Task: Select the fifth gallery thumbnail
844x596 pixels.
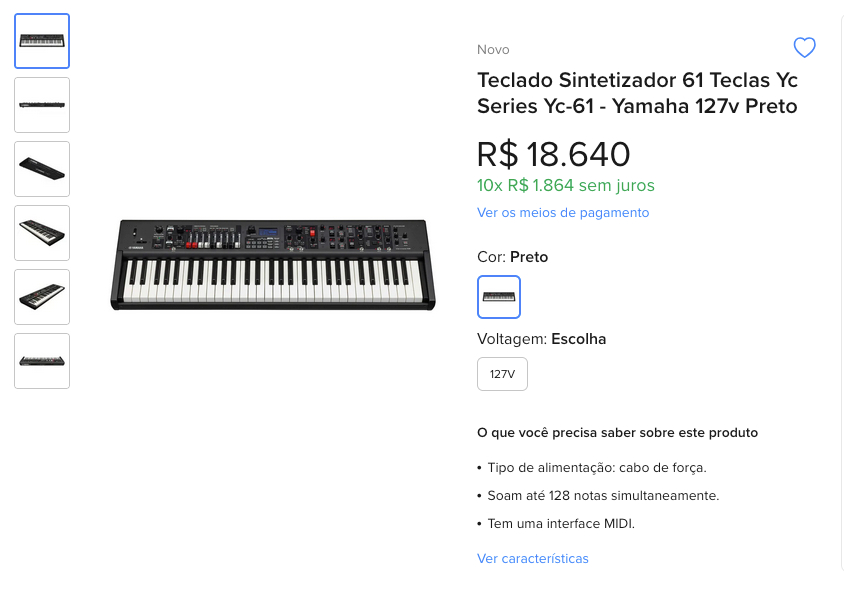Action: click(x=42, y=297)
